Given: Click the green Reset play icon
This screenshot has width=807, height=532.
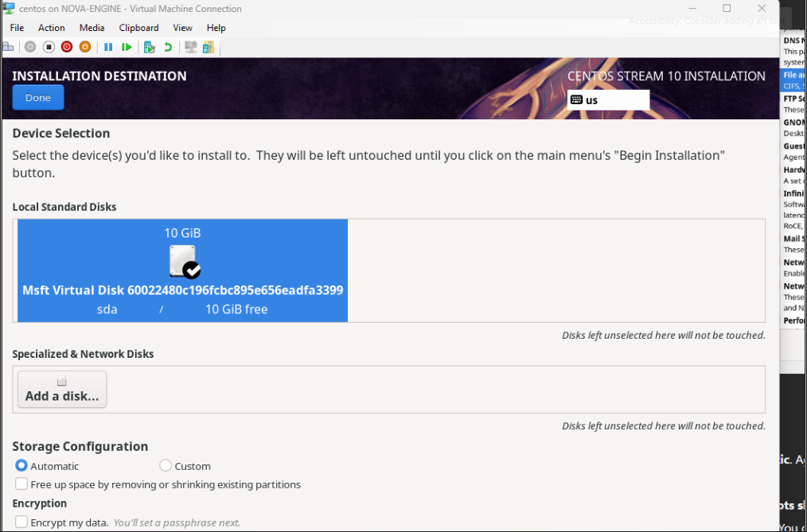Looking at the screenshot, I should 127,47.
